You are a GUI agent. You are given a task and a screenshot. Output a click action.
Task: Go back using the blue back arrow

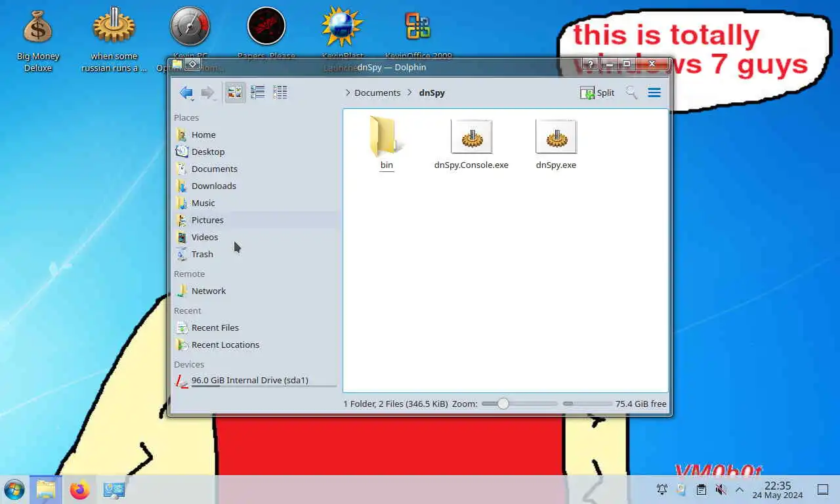(x=186, y=93)
